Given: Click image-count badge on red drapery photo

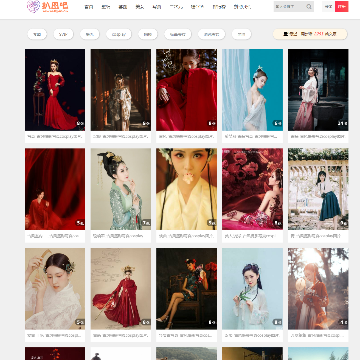Looking at the screenshot, I should (x=80, y=223).
